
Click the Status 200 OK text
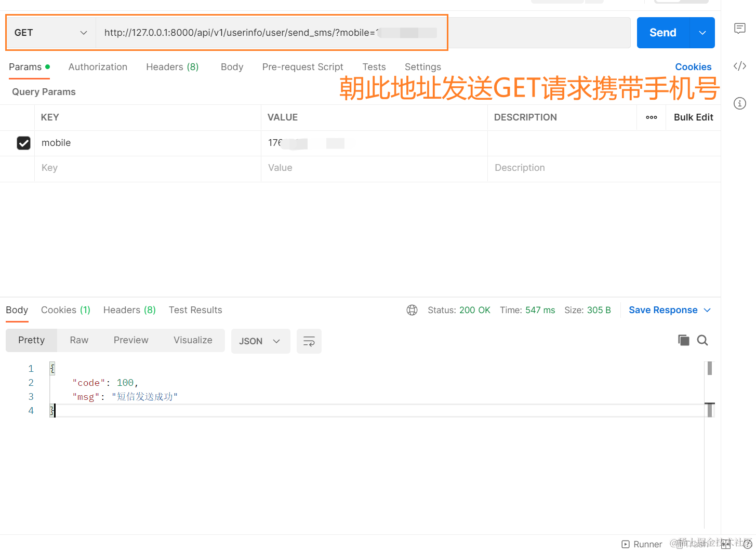459,310
